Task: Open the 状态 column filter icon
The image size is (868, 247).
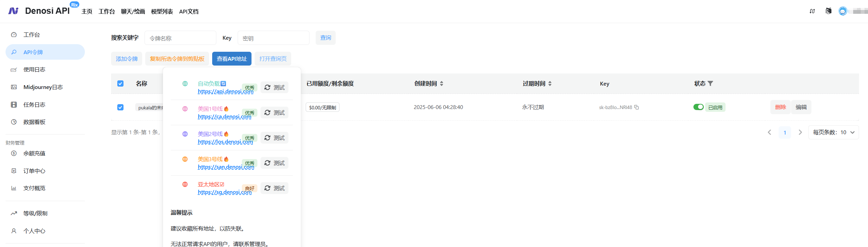Action: click(x=710, y=83)
